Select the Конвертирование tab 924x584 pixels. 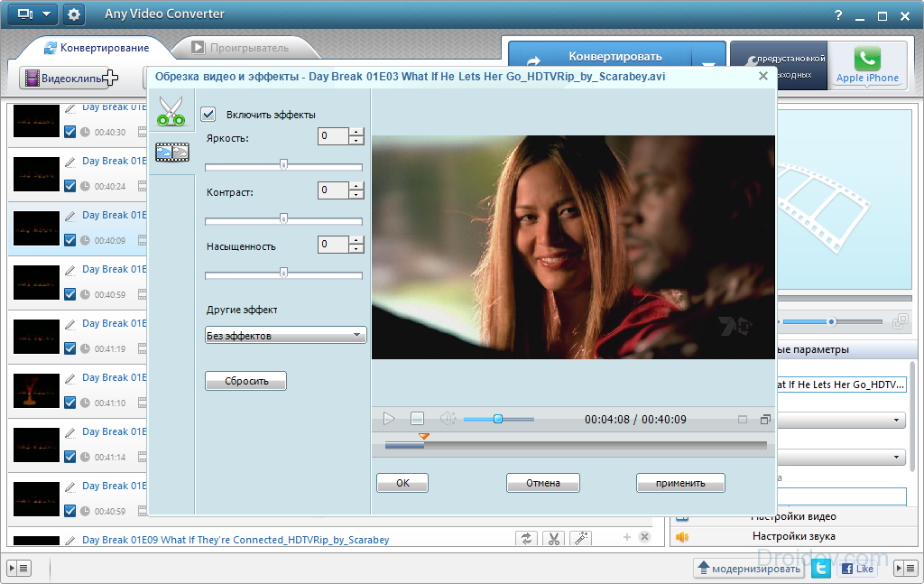coord(97,48)
